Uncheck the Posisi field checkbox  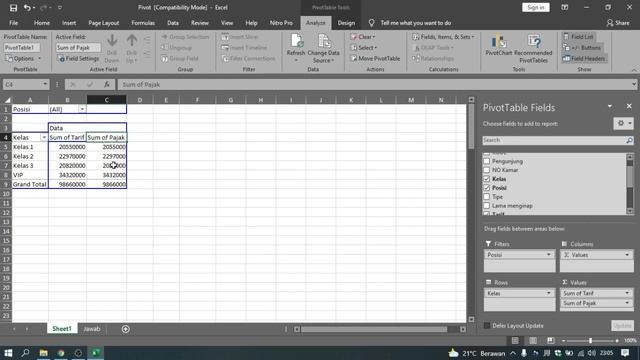pyautogui.click(x=487, y=188)
